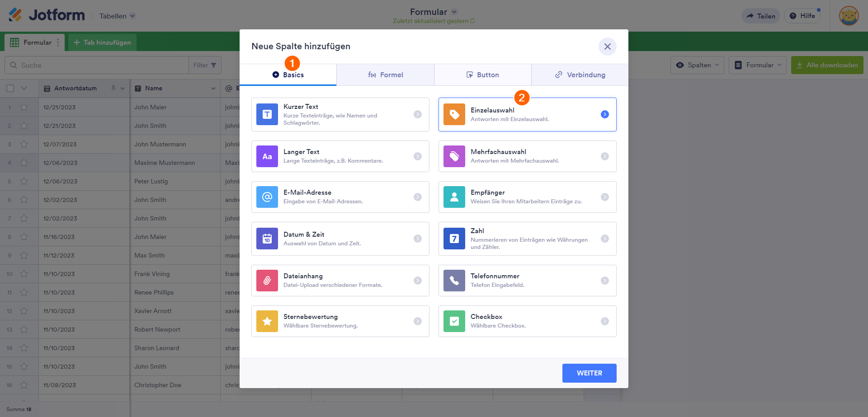Image resolution: width=868 pixels, height=417 pixels.
Task: Select the Telefonnummer phone icon
Action: tap(454, 281)
